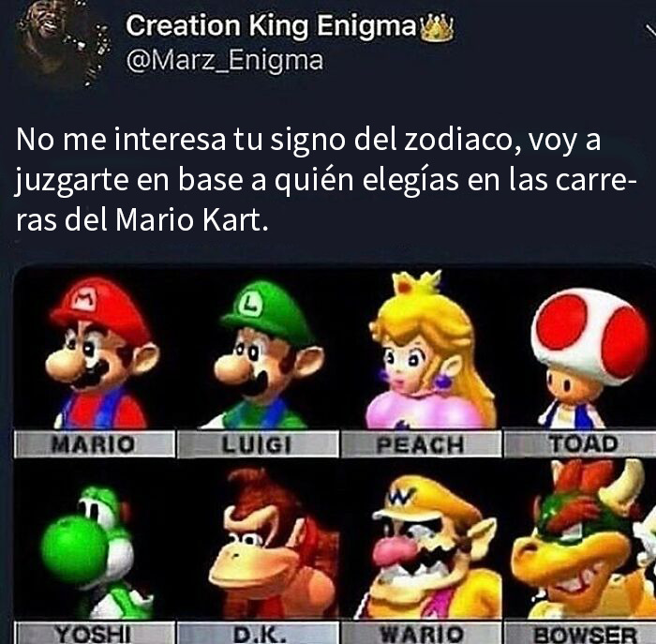Viewport: 656px width, 644px height.
Task: Click the PEACH name label
Action: click(x=421, y=444)
